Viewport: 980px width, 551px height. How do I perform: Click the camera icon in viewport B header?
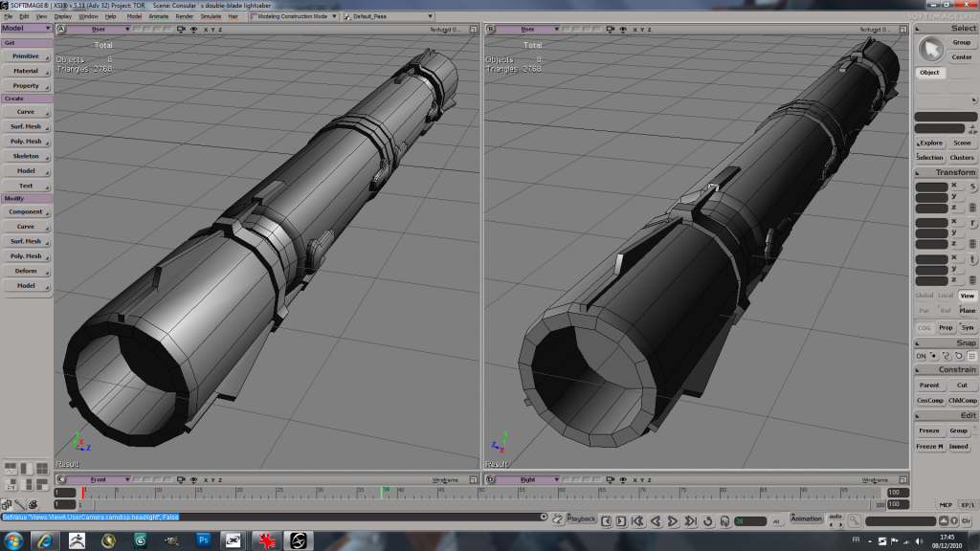(610, 30)
